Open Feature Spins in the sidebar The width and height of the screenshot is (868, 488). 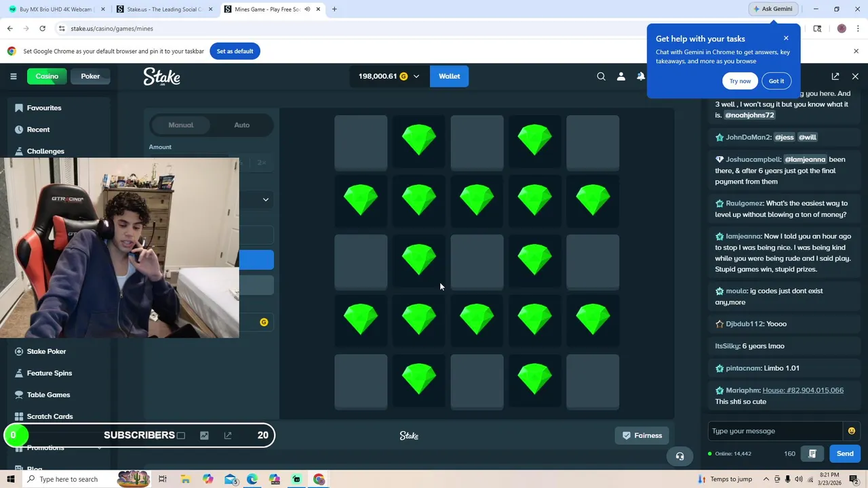49,373
